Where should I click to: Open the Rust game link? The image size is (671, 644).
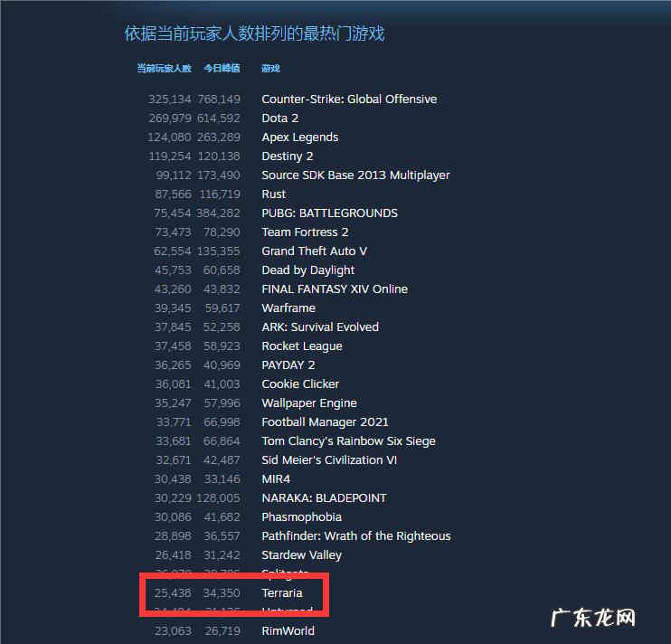tap(273, 194)
